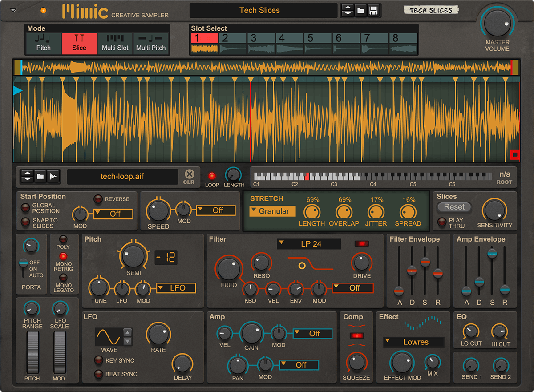Open the Granular stretch mode dropdown

point(272,212)
